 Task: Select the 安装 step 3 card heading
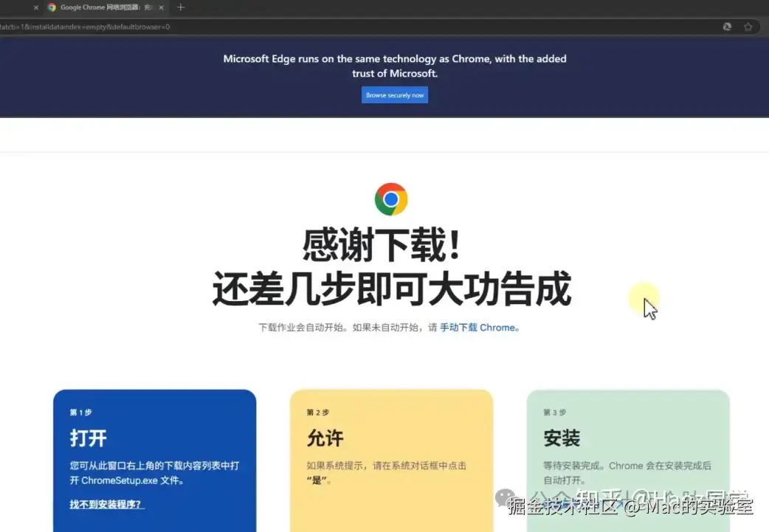pos(562,438)
